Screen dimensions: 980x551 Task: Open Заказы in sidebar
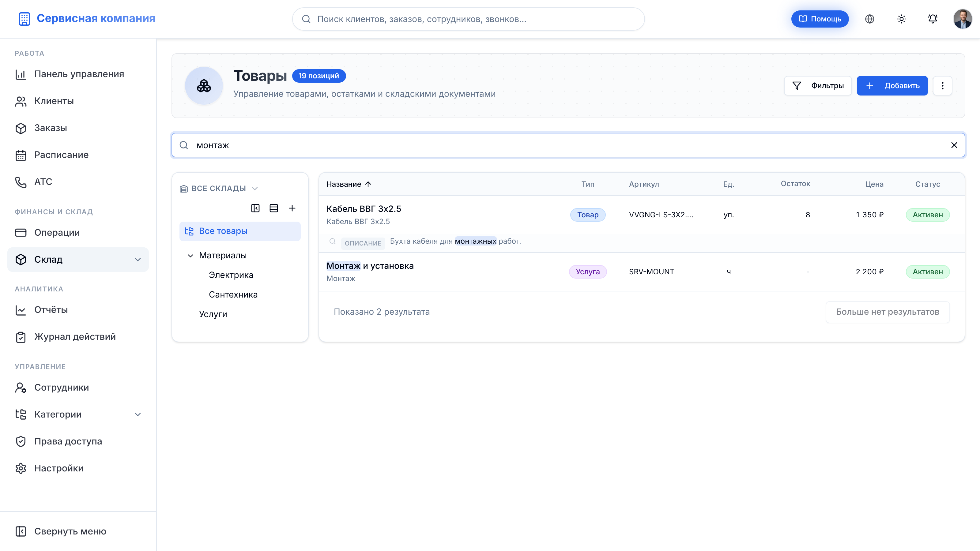point(78,128)
